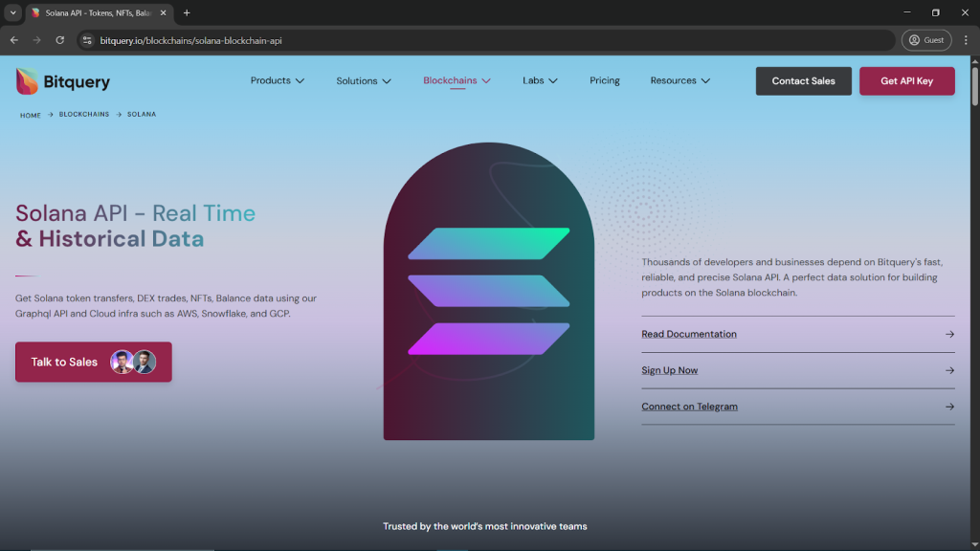This screenshot has width=980, height=551.
Task: Open the Pricing menu item
Action: click(605, 80)
